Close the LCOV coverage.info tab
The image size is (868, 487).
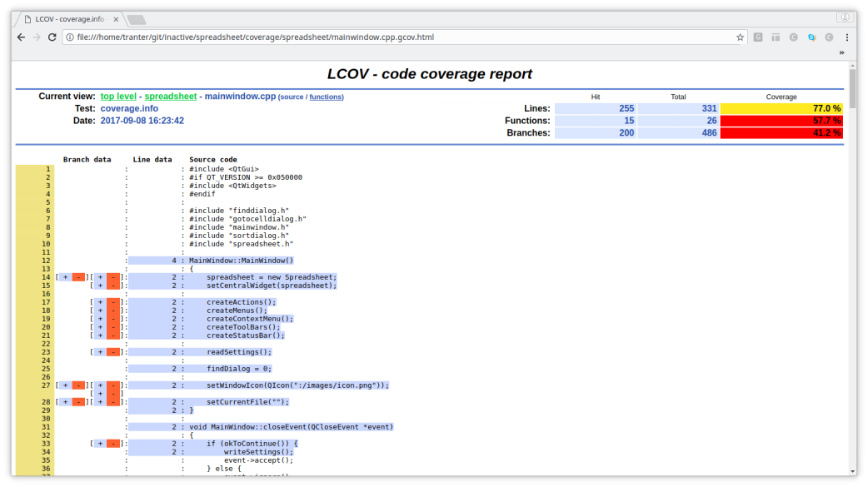tap(117, 18)
